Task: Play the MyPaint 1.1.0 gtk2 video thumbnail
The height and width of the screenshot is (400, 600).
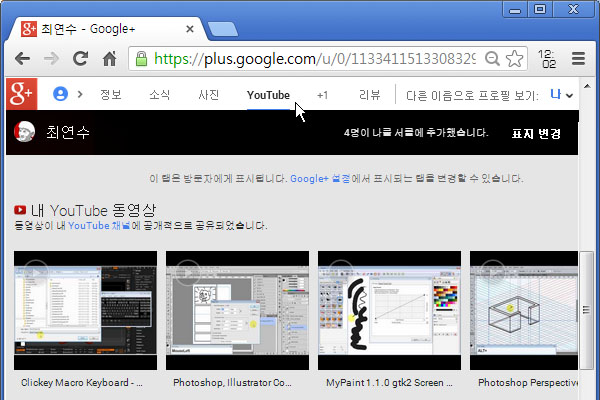Action: coord(389,310)
